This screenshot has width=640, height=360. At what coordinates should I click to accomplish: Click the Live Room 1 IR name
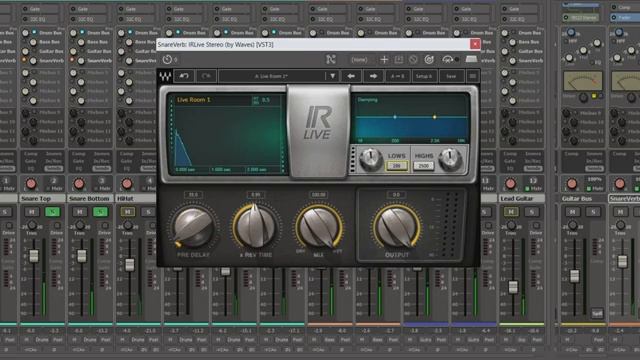194,100
